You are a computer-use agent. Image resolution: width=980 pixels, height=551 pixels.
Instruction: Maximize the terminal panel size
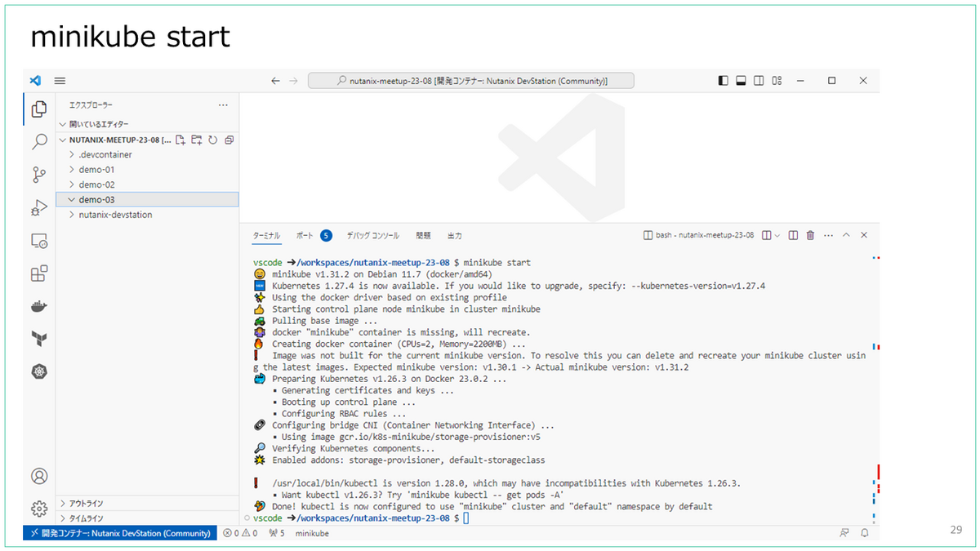846,235
